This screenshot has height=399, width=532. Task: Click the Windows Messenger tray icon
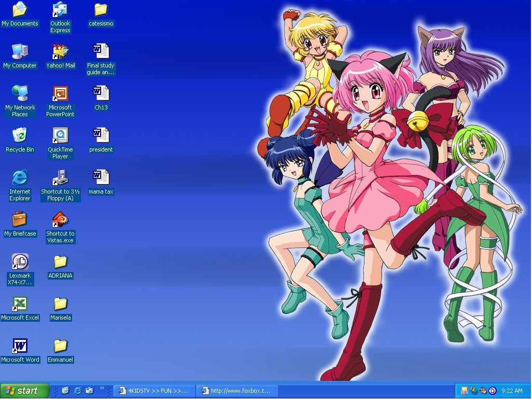pyautogui.click(x=474, y=391)
